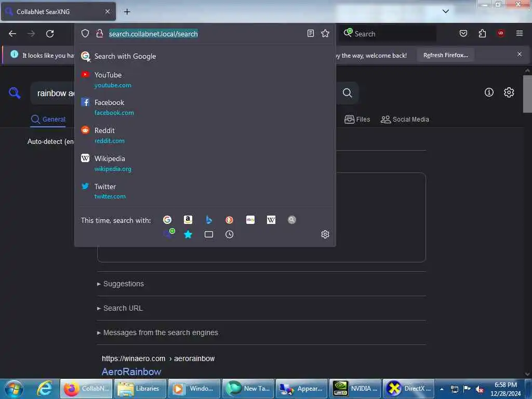
Task: Open Extensions puzzle icon
Action: tap(482, 33)
